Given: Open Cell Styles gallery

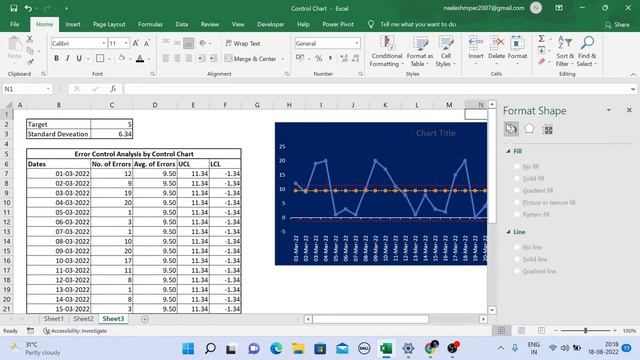Looking at the screenshot, I should pyautogui.click(x=445, y=51).
